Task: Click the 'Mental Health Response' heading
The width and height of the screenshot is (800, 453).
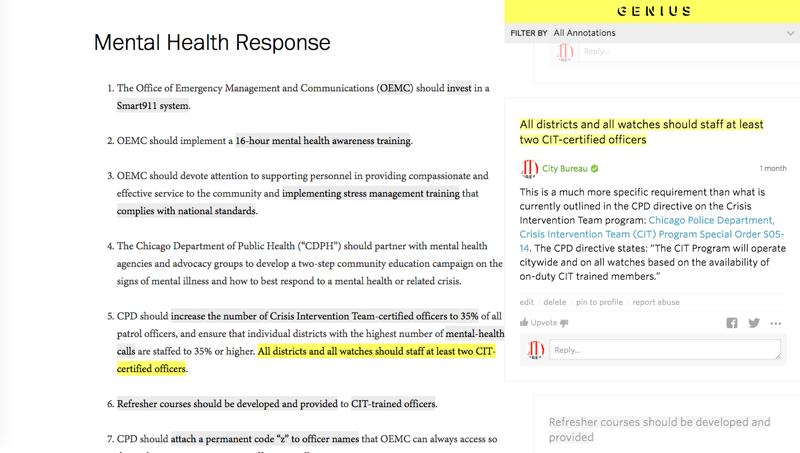Action: tap(212, 42)
